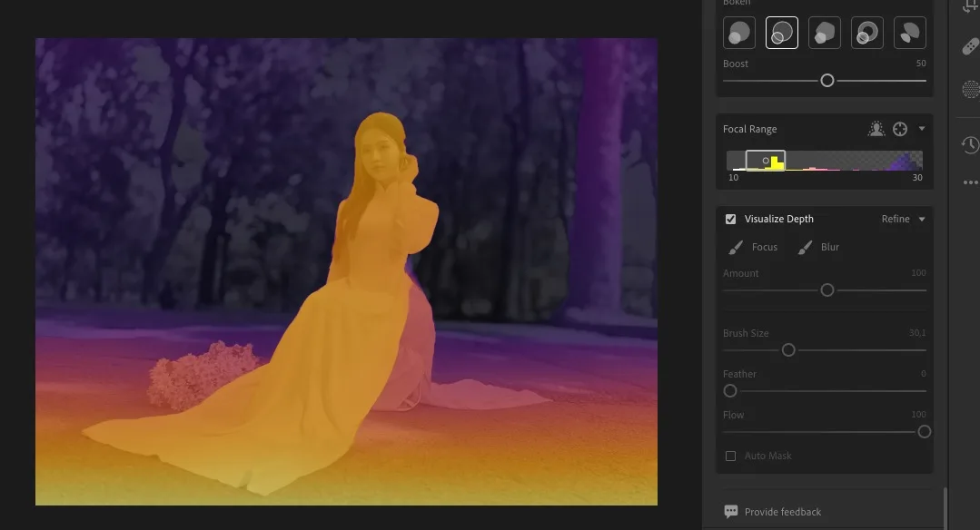Click the Amount slider handle
980x530 pixels.
pos(827,290)
